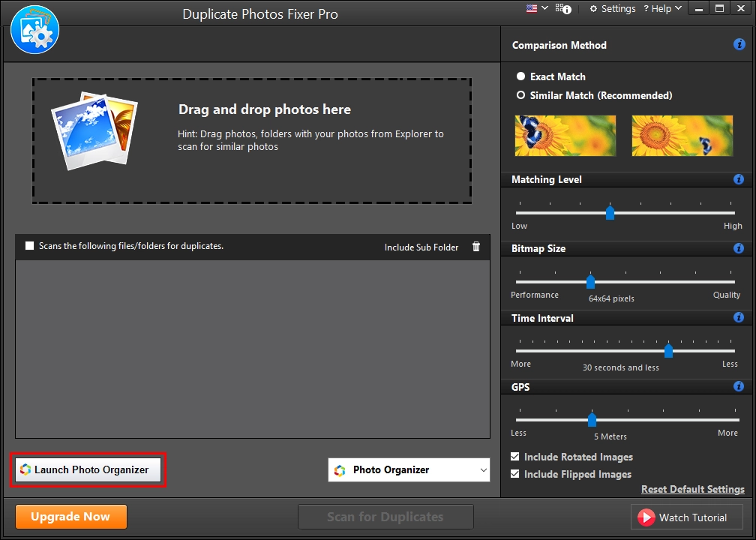Click the left butterfly sunflower sample image
Image resolution: width=756 pixels, height=540 pixels.
click(565, 136)
